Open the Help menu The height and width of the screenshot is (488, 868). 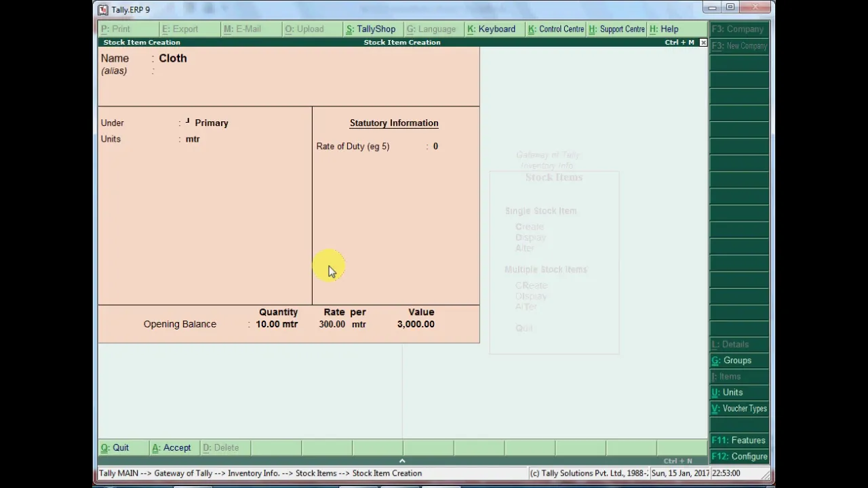pyautogui.click(x=677, y=29)
